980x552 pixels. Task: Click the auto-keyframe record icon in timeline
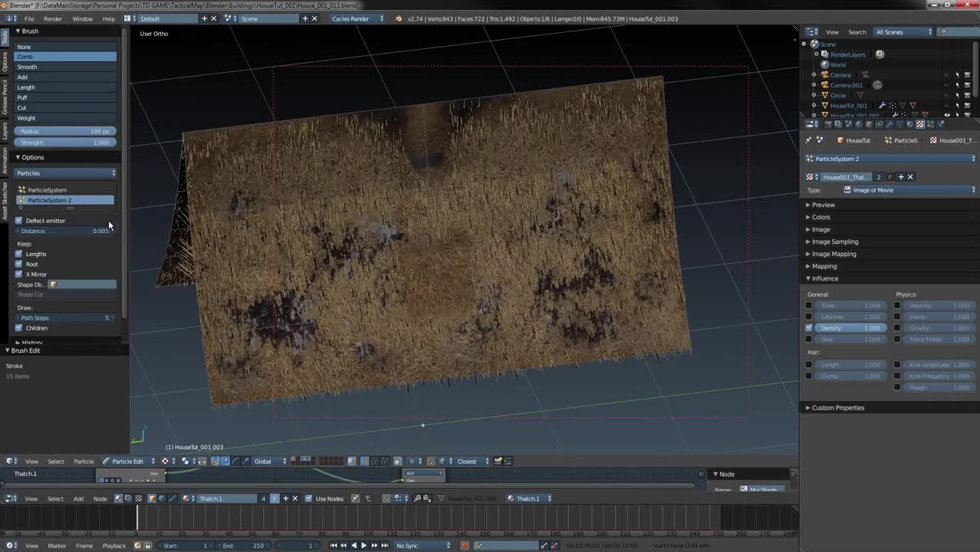point(464,545)
